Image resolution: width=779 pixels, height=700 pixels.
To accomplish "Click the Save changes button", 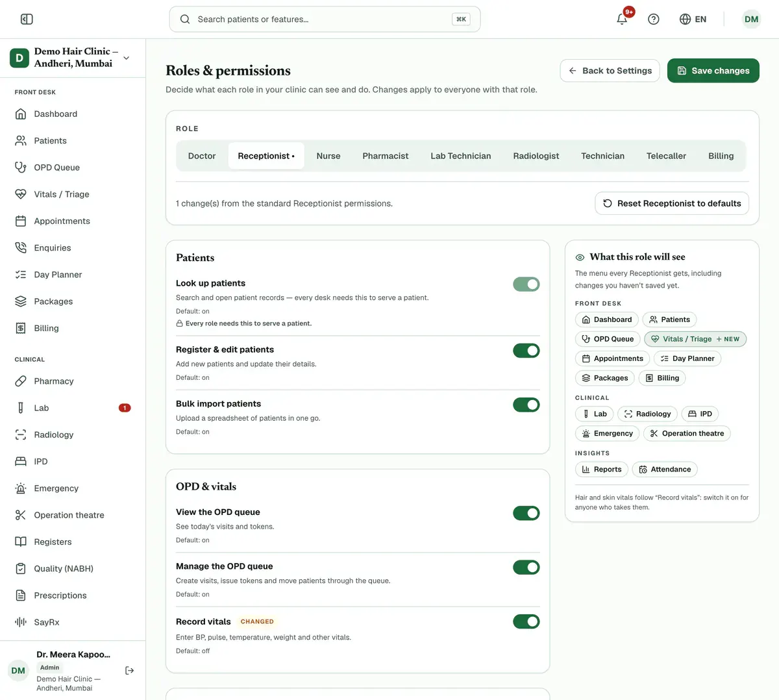I will [x=713, y=71].
